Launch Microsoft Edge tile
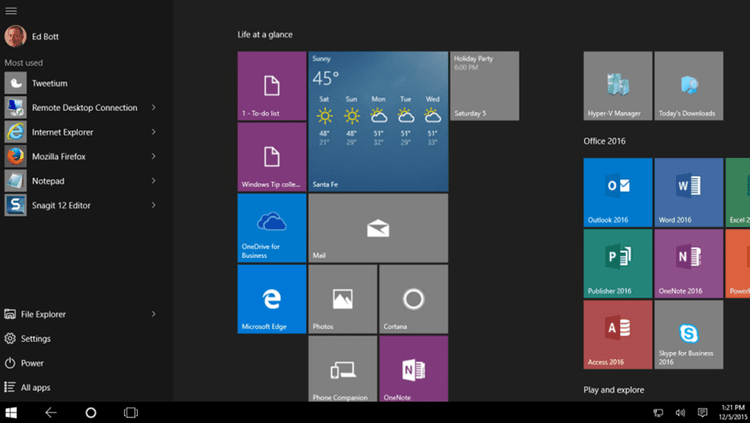Screen dimensions: 750x423 pyautogui.click(x=272, y=299)
